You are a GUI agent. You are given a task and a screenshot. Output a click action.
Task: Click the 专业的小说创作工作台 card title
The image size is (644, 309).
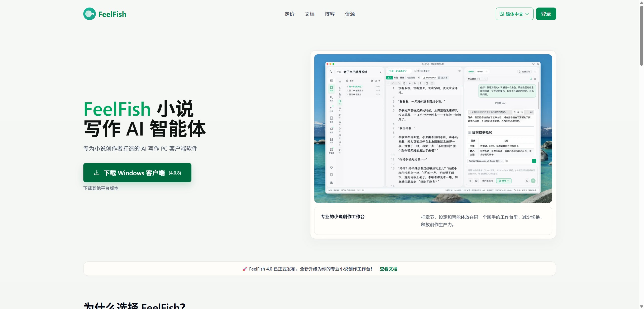[343, 217]
